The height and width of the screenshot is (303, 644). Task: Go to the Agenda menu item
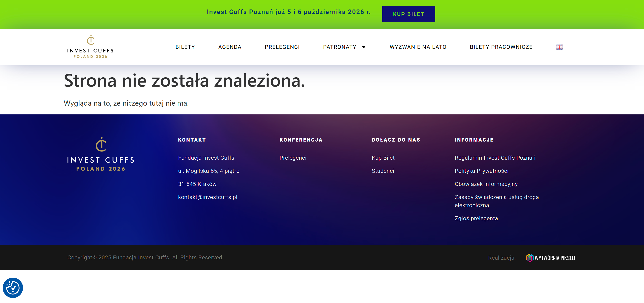pyautogui.click(x=230, y=47)
